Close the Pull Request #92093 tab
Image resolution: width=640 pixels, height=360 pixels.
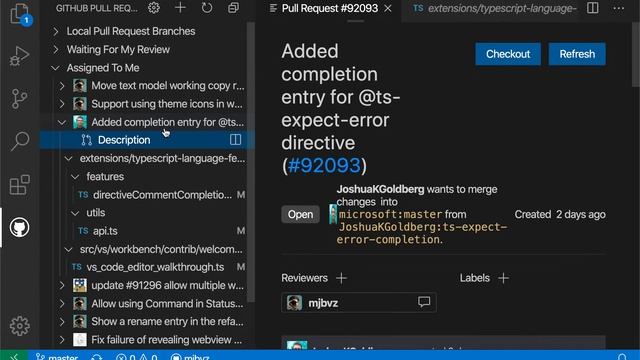(x=388, y=9)
